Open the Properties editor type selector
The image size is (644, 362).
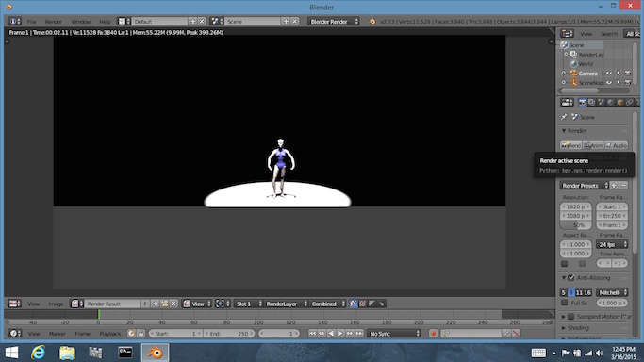(x=568, y=102)
